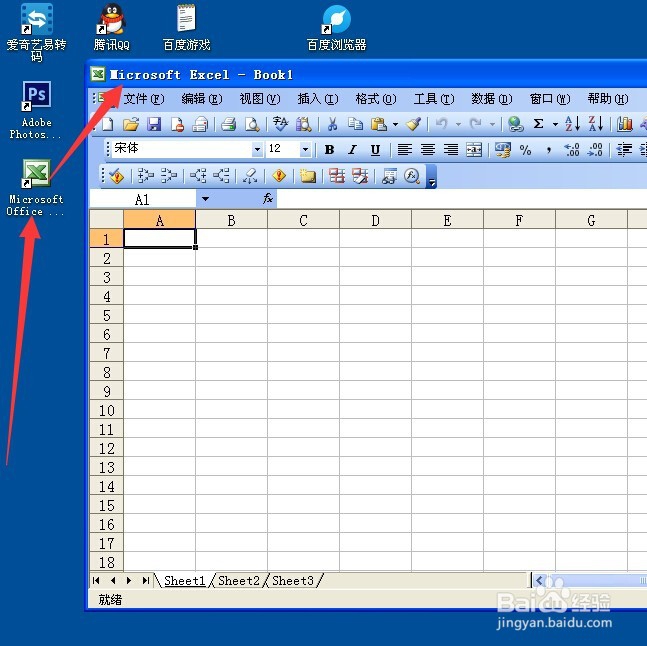Open the font name dropdown next to 宋体

pyautogui.click(x=257, y=149)
